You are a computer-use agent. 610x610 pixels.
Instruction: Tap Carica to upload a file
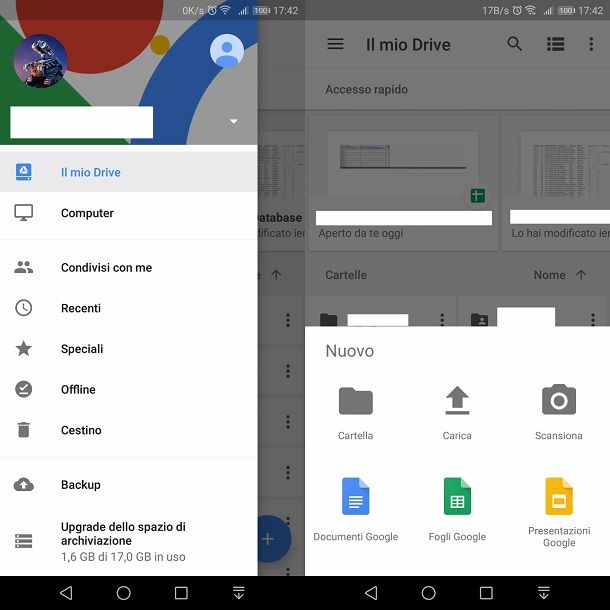coord(457,414)
